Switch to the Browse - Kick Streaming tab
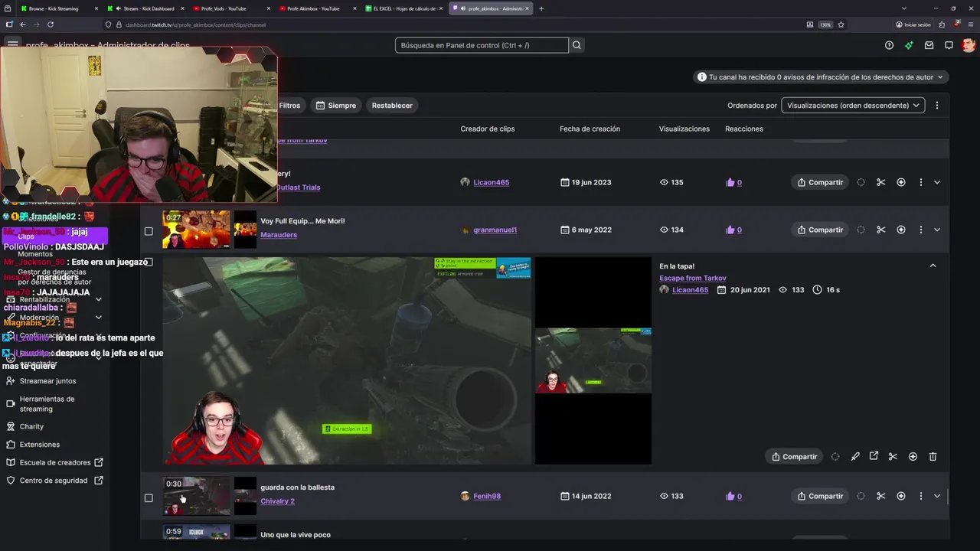 [x=59, y=8]
